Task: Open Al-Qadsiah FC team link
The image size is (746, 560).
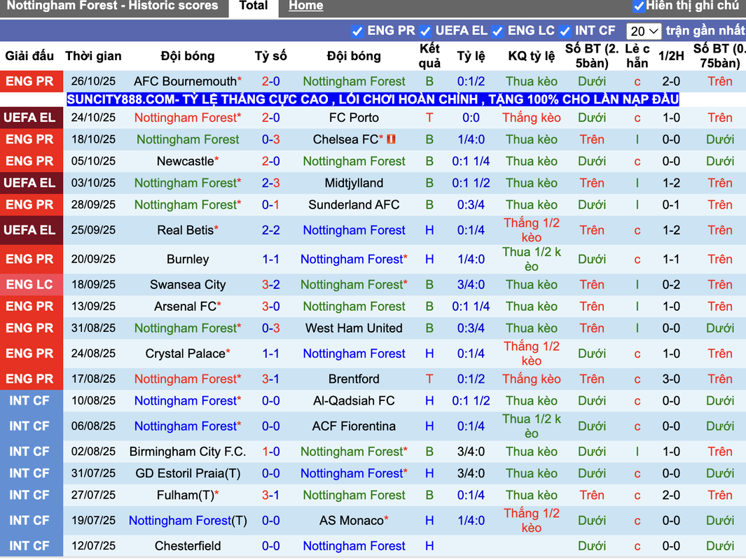Action: [x=354, y=400]
